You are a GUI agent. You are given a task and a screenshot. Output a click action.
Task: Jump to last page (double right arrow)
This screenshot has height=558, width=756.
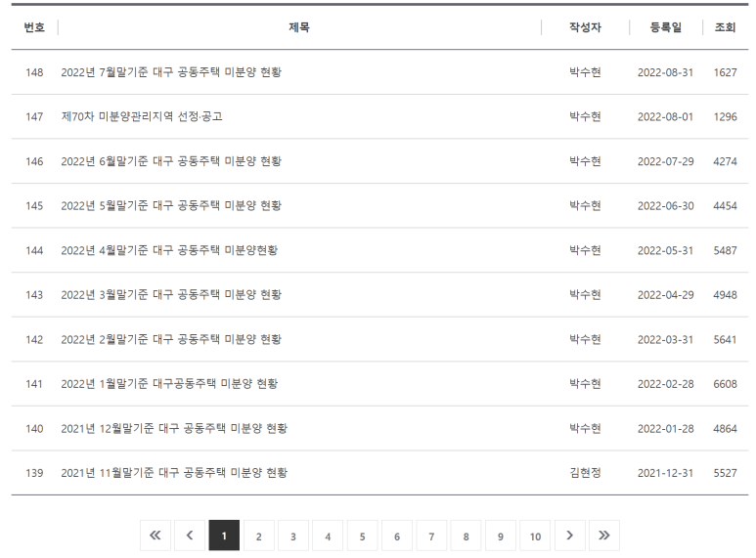pyautogui.click(x=604, y=536)
